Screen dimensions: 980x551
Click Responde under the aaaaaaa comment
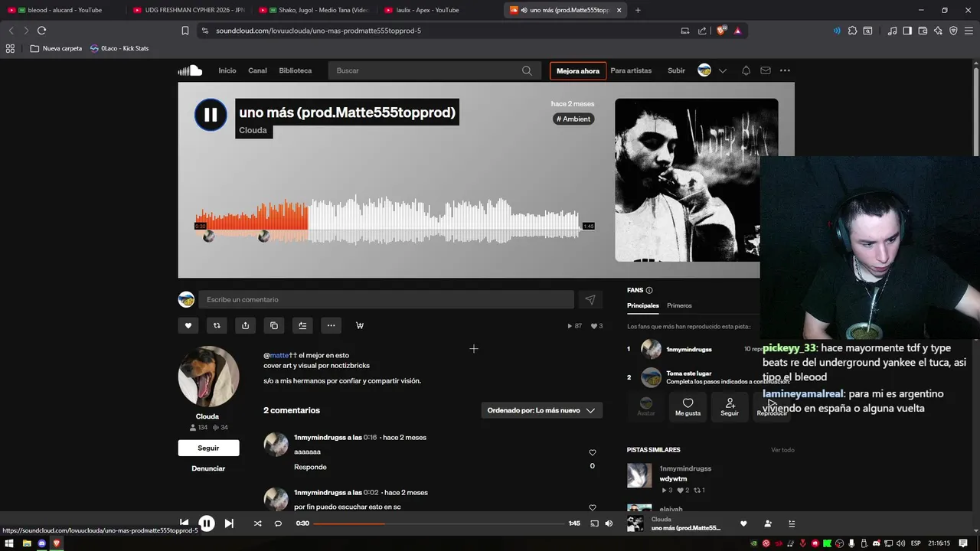pos(310,467)
